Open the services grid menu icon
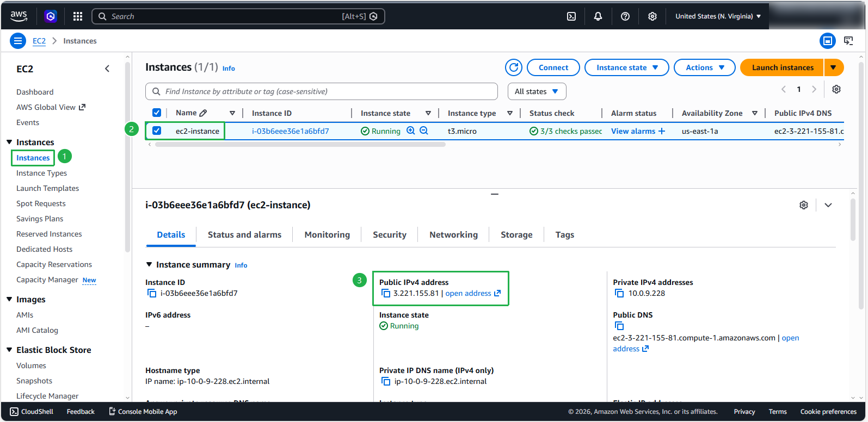868x422 pixels. coord(78,16)
